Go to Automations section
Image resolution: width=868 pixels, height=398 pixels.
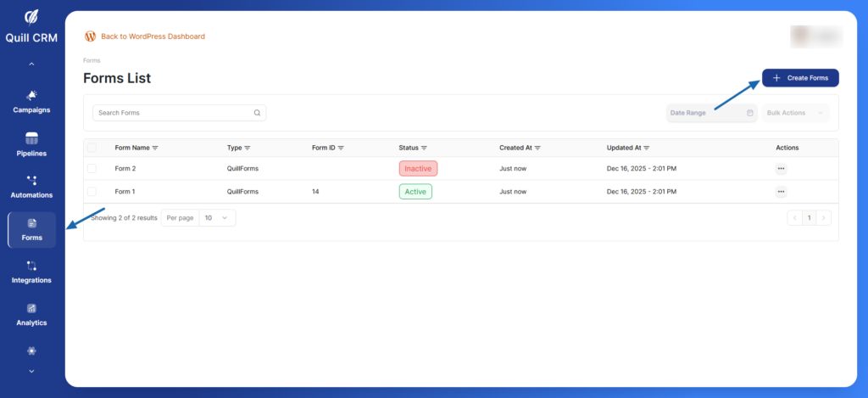pyautogui.click(x=31, y=187)
